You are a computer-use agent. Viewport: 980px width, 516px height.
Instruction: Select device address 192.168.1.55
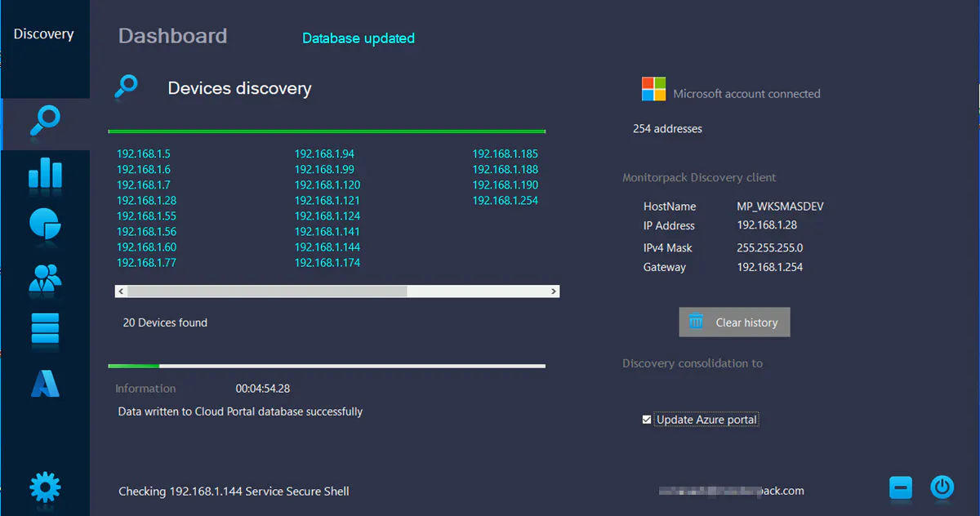(x=147, y=216)
